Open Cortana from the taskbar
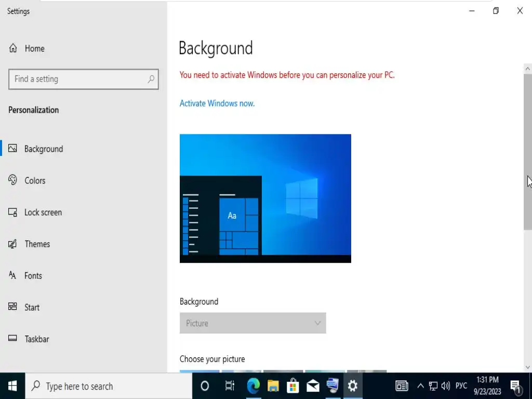Image resolution: width=532 pixels, height=399 pixels. [205, 386]
